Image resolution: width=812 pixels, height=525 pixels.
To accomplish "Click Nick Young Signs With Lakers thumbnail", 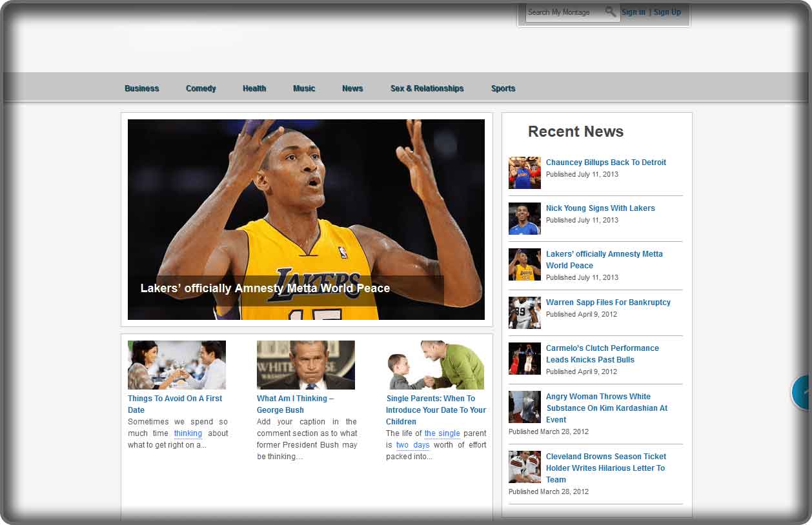I will pyautogui.click(x=524, y=219).
